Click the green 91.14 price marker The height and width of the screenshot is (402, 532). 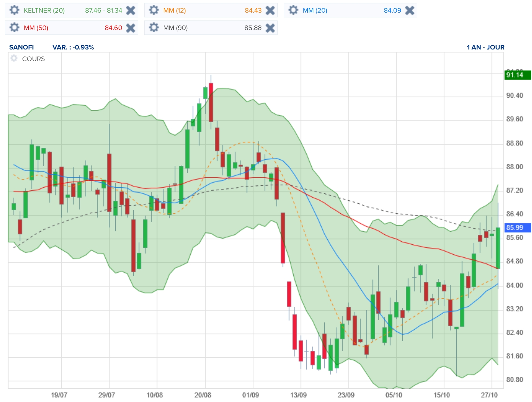pos(517,75)
